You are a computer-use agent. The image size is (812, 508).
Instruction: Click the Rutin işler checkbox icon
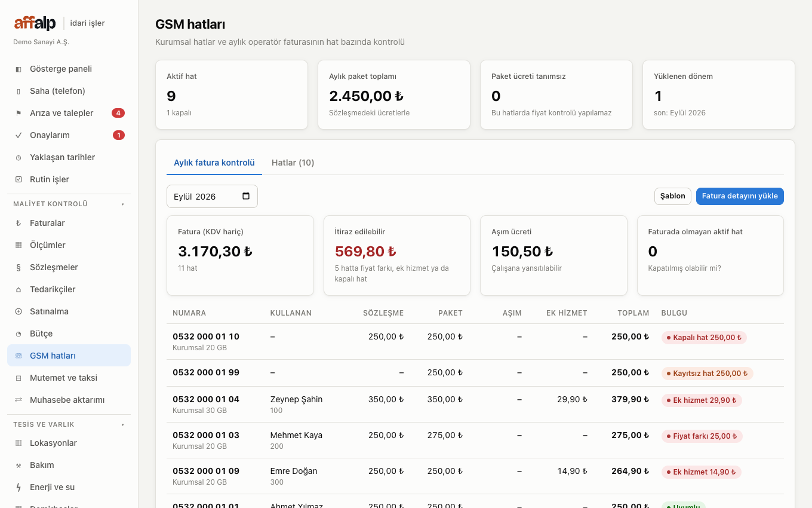point(19,180)
